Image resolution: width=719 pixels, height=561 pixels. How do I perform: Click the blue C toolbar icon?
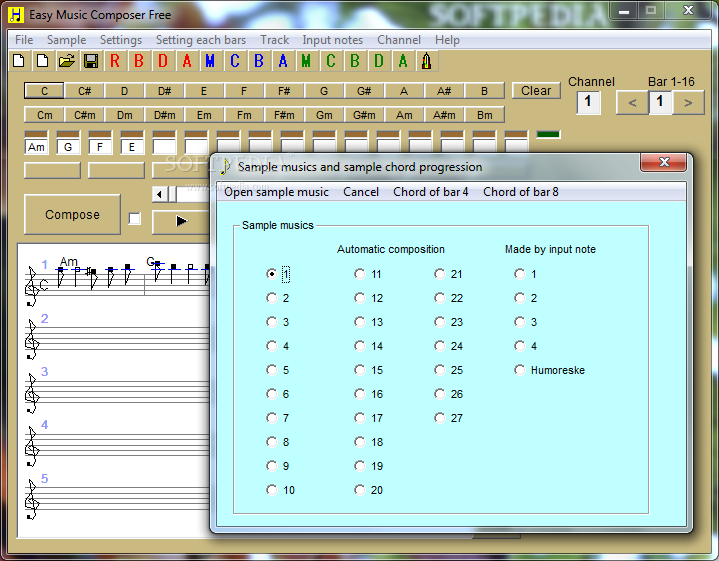(x=235, y=61)
